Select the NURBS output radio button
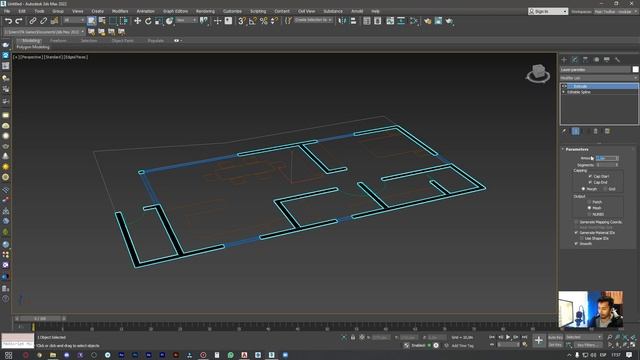640x360 pixels. click(x=589, y=214)
